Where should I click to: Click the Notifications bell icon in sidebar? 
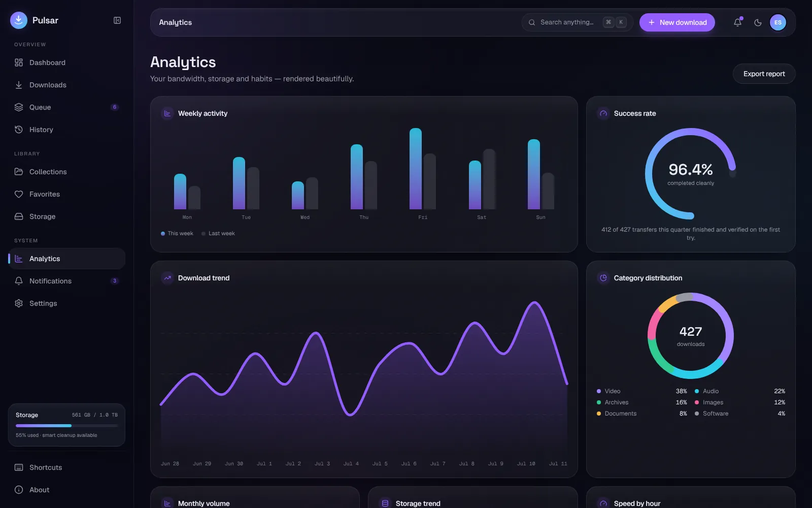pyautogui.click(x=19, y=281)
